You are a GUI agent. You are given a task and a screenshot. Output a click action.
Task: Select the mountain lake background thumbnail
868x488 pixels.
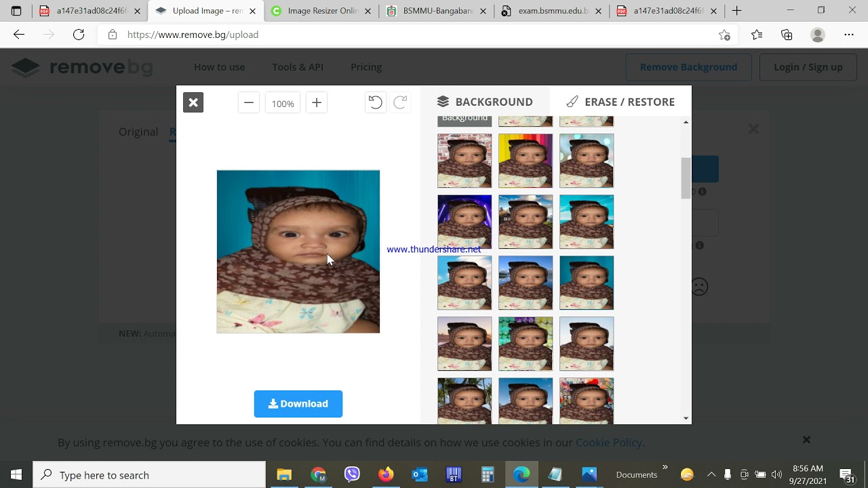coord(526,283)
